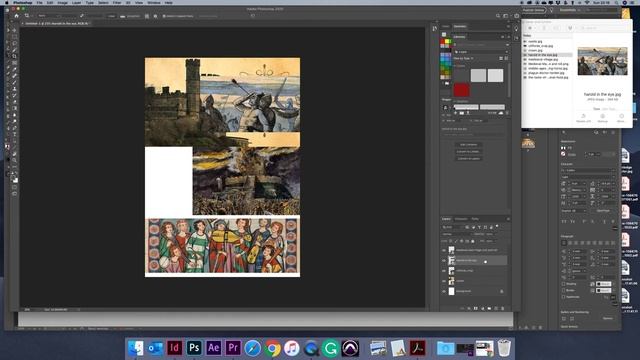
Task: Click the delete layer trash icon
Action: point(502,309)
